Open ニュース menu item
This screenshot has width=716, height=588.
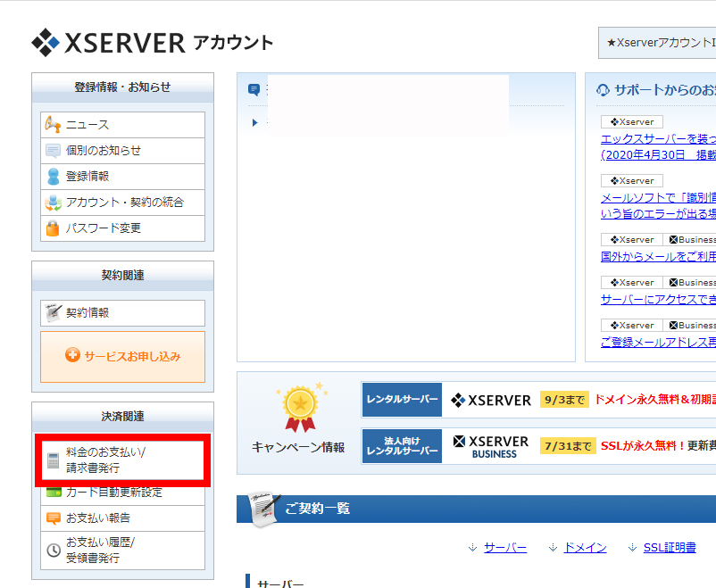pyautogui.click(x=87, y=125)
